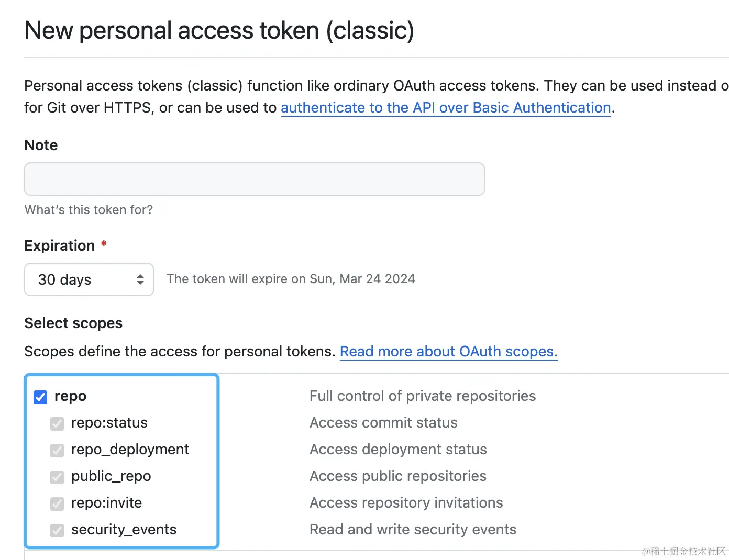
Task: Click the "security_events" label text
Action: [x=124, y=530]
